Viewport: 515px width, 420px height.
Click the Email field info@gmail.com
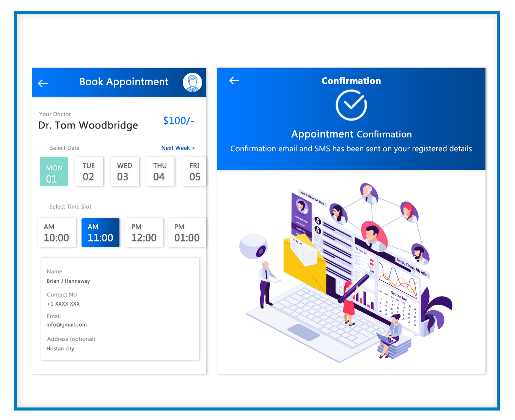tap(67, 325)
